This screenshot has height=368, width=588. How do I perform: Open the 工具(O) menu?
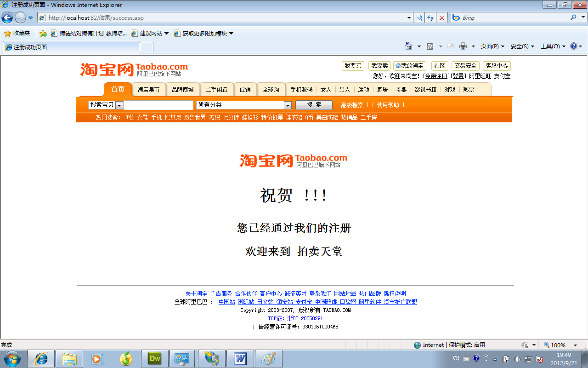553,46
